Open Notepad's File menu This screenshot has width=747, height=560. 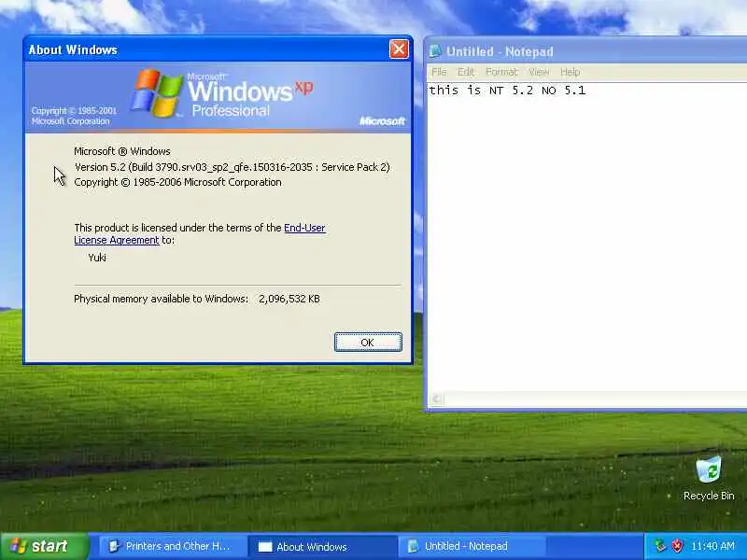(439, 72)
